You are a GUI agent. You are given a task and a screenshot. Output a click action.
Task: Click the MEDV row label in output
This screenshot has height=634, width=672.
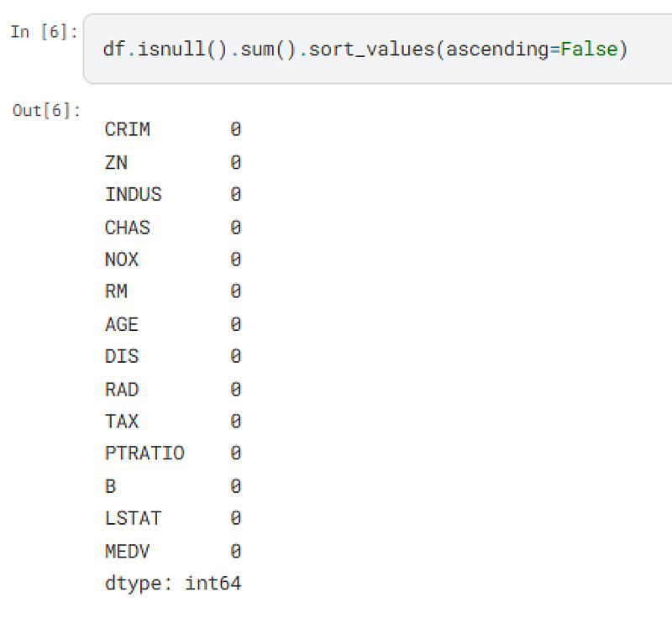pos(128,551)
